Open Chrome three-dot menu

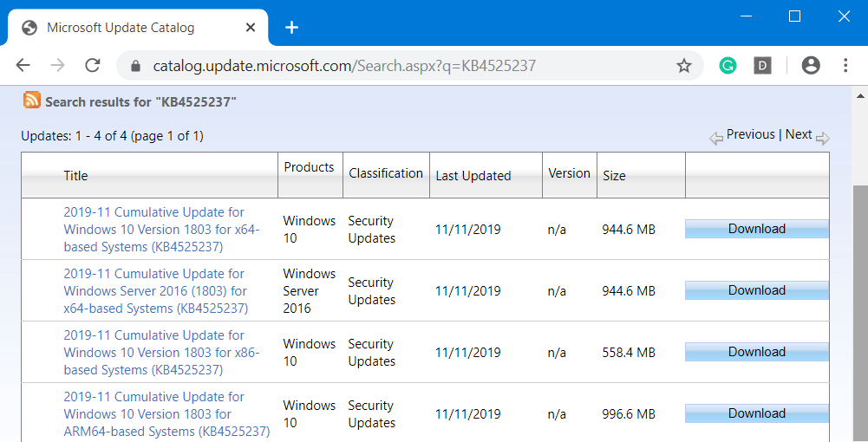coord(845,65)
